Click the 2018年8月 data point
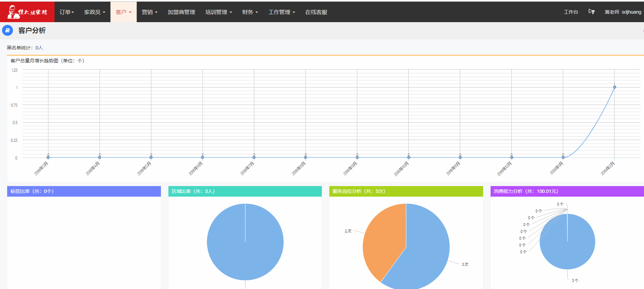This screenshot has width=644, height=289. click(305, 157)
